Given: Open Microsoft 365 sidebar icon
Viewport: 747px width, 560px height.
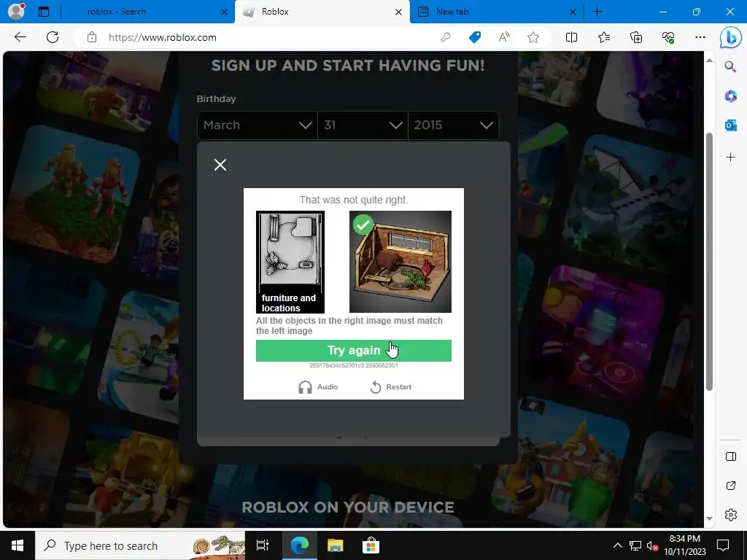Looking at the screenshot, I should pos(730,96).
